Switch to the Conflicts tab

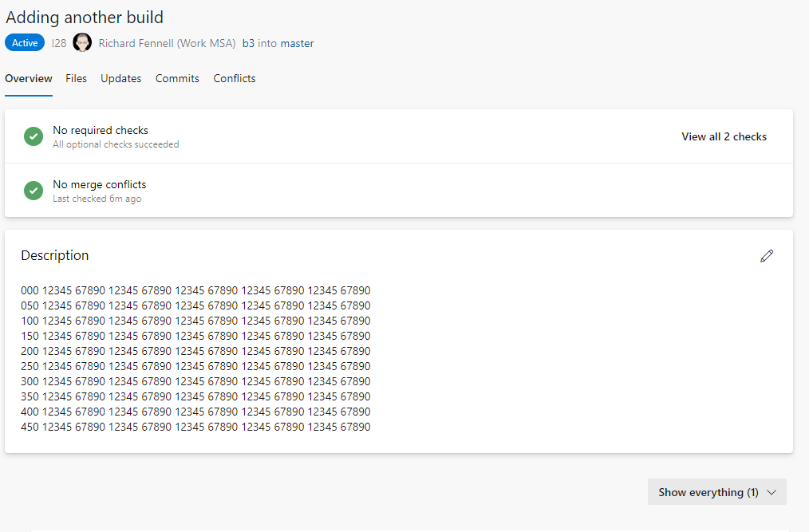234,78
